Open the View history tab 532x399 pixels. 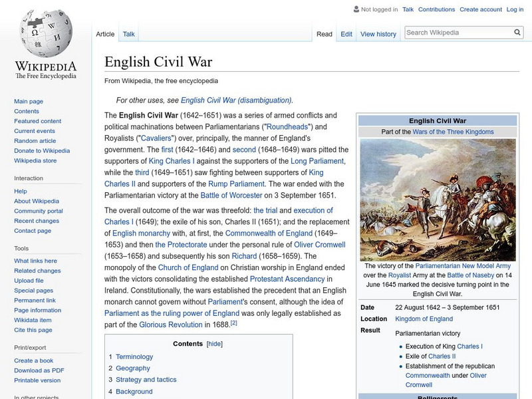pyautogui.click(x=378, y=35)
